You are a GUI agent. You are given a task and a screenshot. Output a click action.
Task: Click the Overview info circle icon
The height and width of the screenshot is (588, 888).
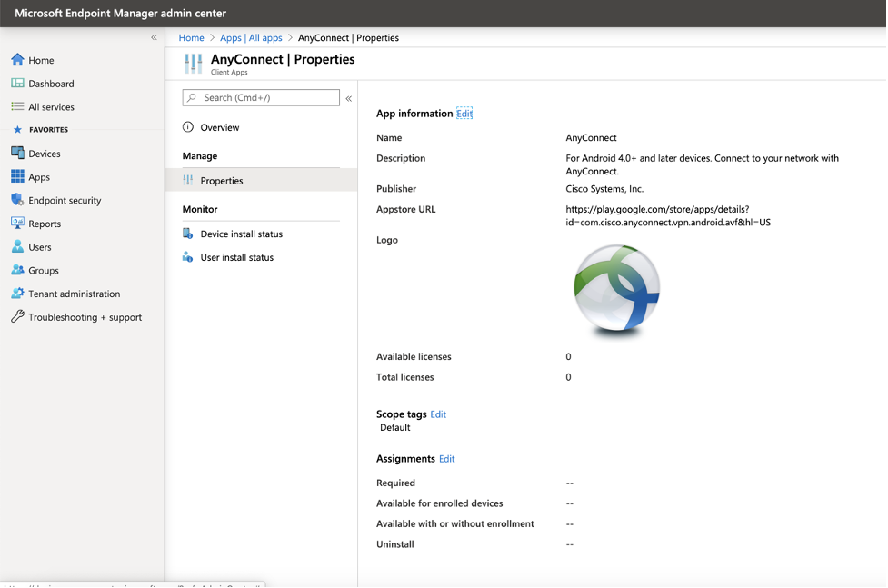click(188, 127)
